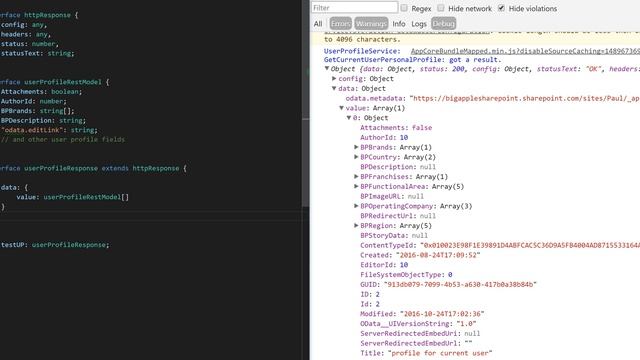Select the uppercase ID: 2 property
The width and height of the screenshot is (640, 360).
click(370, 294)
